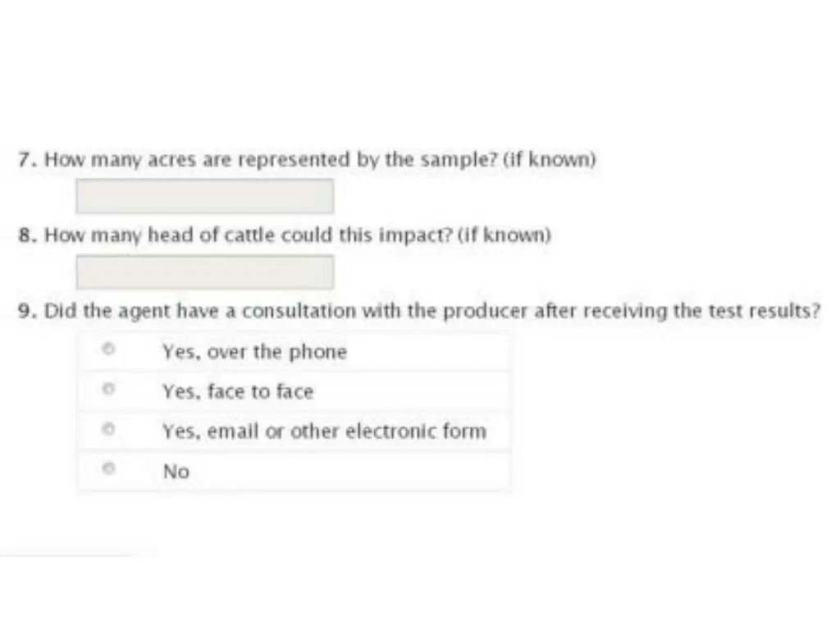This screenshot has height=630, width=840.
Task: Select the "No" radio button
Action: (x=107, y=470)
